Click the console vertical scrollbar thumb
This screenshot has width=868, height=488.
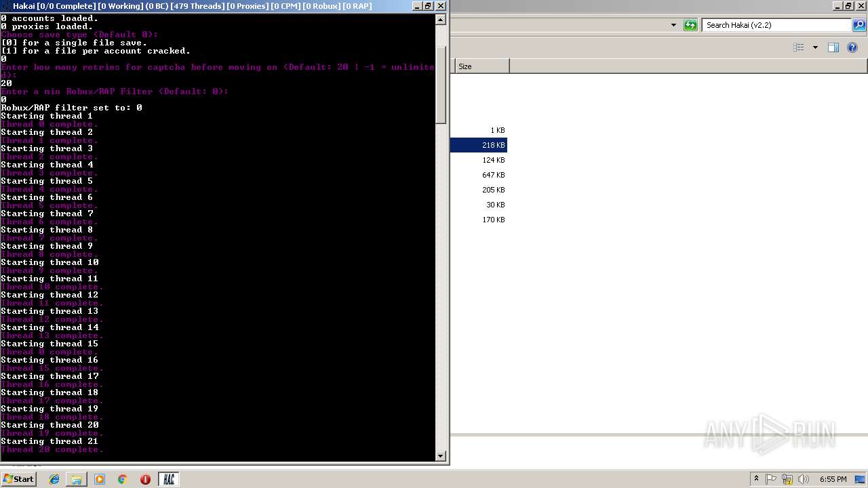point(441,85)
